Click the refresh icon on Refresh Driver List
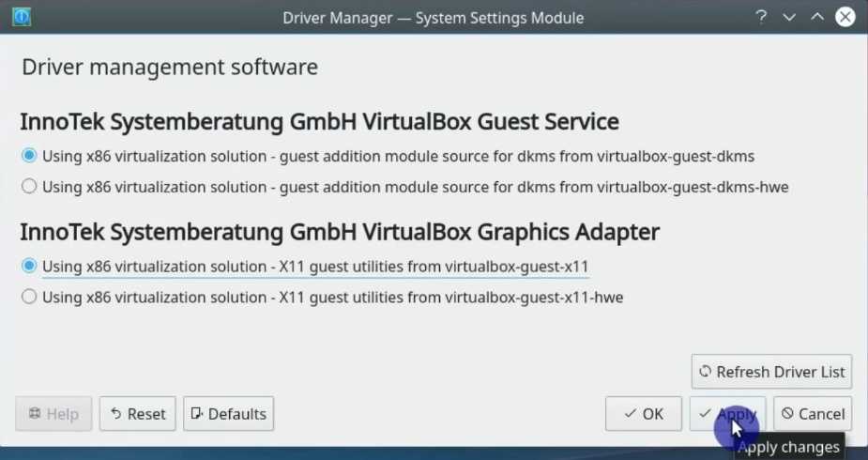 (x=706, y=372)
